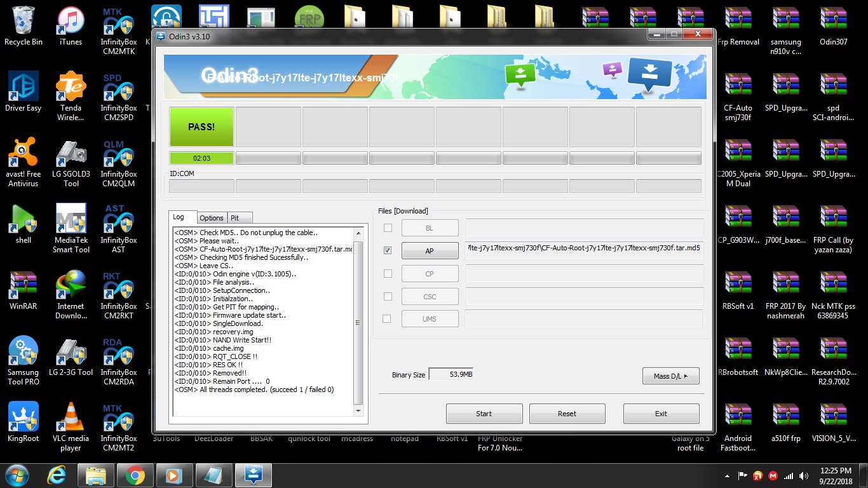Image resolution: width=868 pixels, height=488 pixels.
Task: Click the AP file browse button
Action: point(430,250)
